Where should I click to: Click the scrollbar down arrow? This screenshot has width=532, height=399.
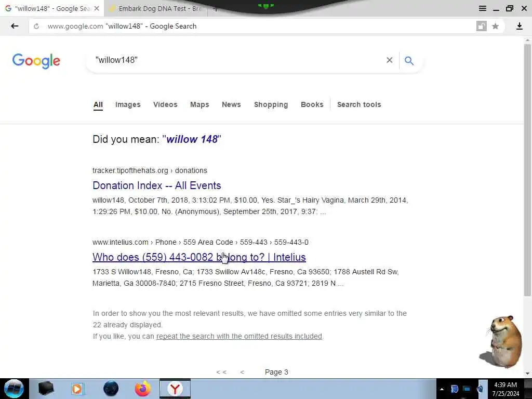(528, 374)
